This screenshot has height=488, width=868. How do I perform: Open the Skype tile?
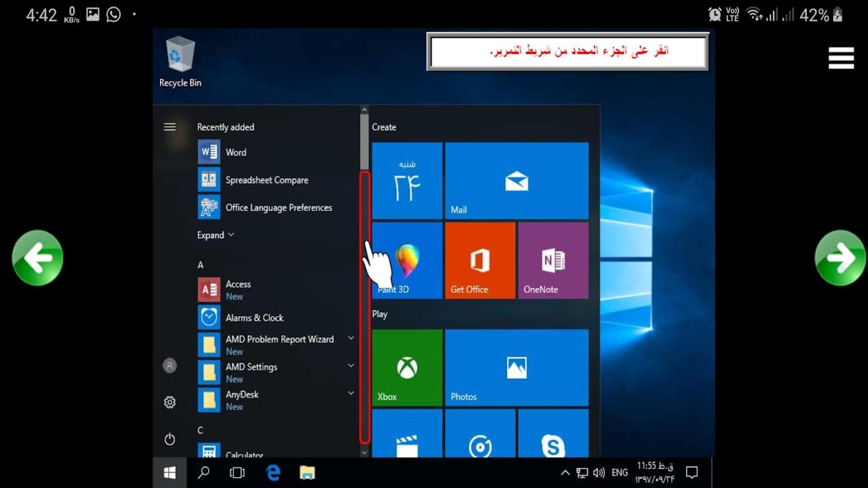click(553, 434)
